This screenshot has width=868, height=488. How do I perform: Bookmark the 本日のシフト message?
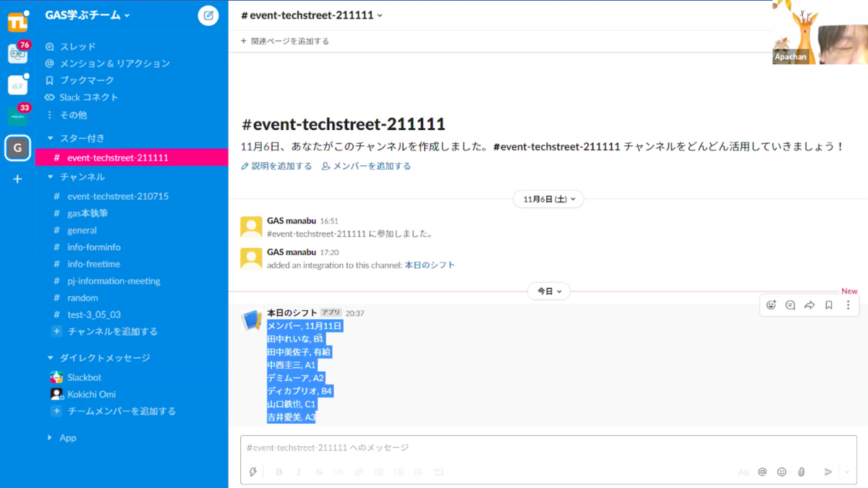click(x=829, y=305)
